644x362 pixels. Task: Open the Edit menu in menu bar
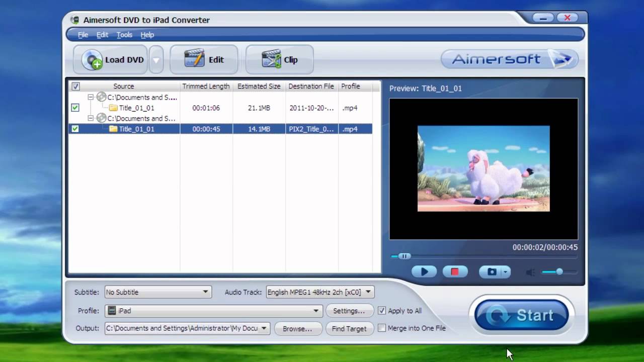(x=102, y=35)
